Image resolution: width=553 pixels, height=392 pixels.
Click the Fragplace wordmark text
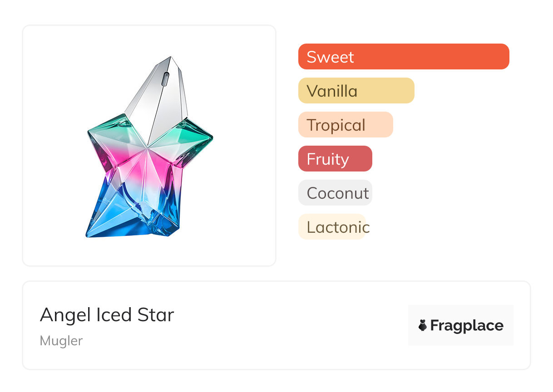(467, 325)
